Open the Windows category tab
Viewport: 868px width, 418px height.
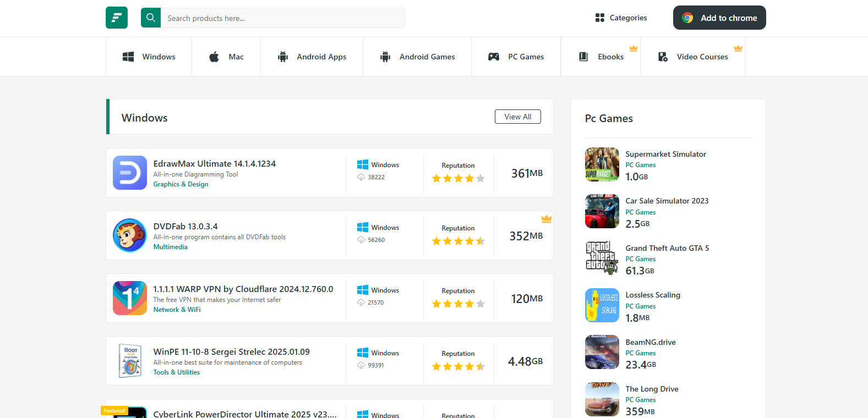(x=149, y=57)
